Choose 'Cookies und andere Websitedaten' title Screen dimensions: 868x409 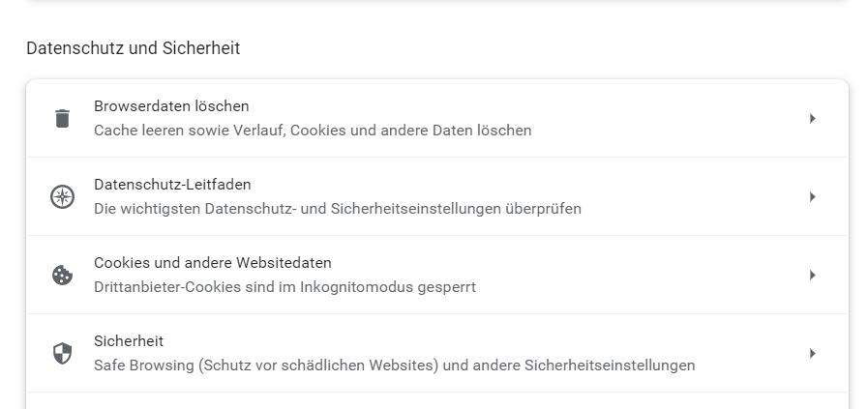point(213,263)
